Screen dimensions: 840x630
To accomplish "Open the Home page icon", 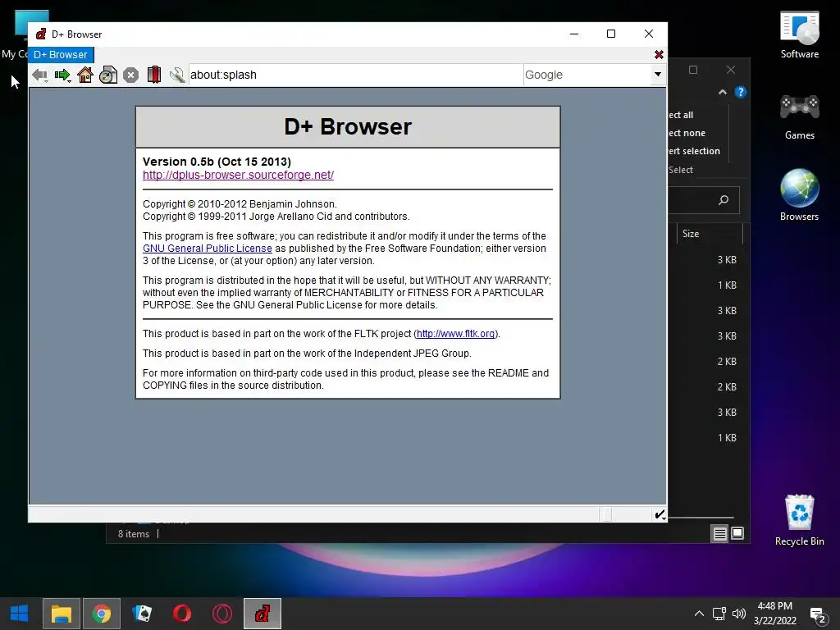I will tap(85, 75).
